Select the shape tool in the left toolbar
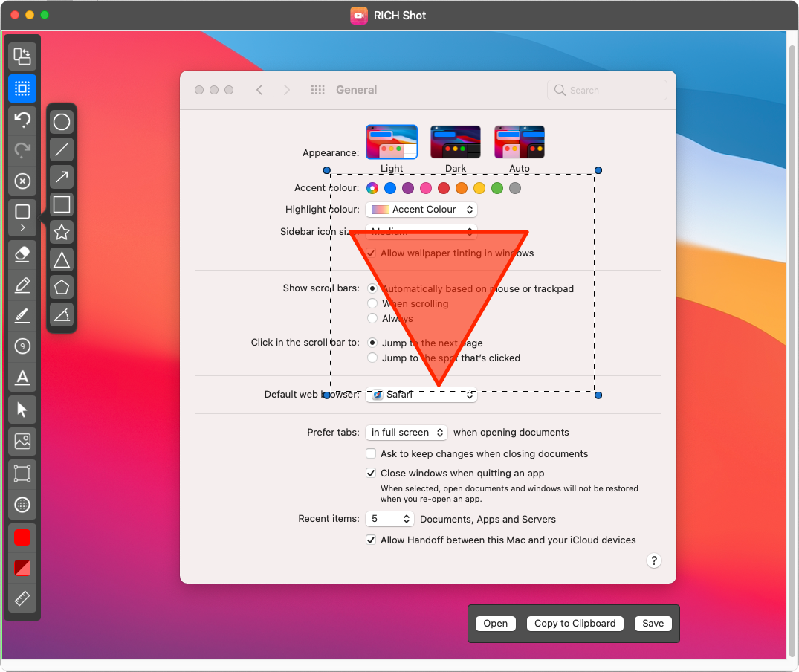This screenshot has width=799, height=672. click(x=22, y=211)
